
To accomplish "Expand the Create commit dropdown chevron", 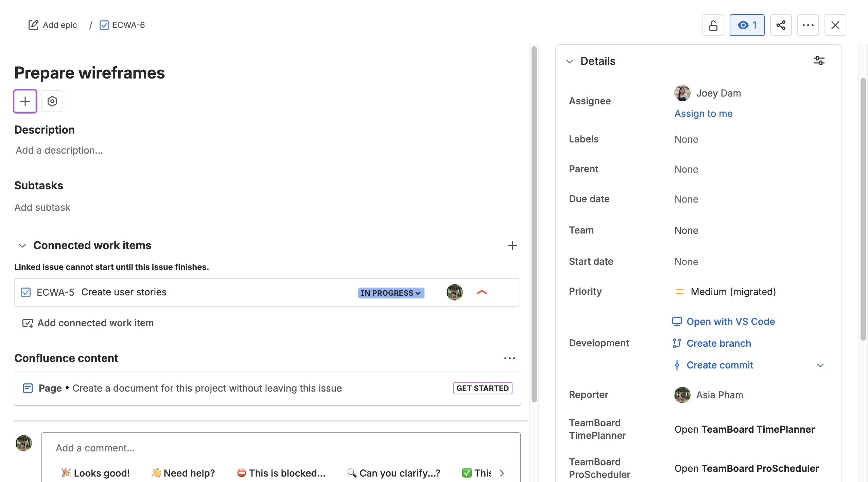I will (820, 365).
